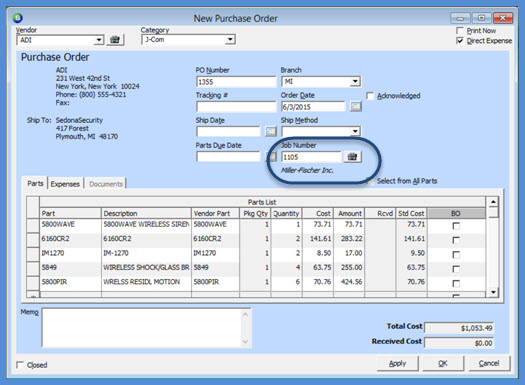Click the PO Number field
Viewport: 525px width, 385px height.
click(236, 82)
